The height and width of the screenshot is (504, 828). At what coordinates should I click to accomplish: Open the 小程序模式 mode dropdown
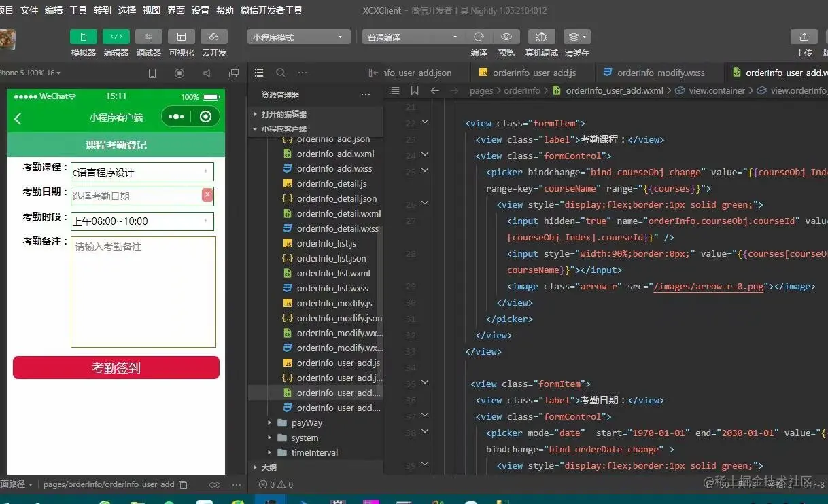pos(299,37)
